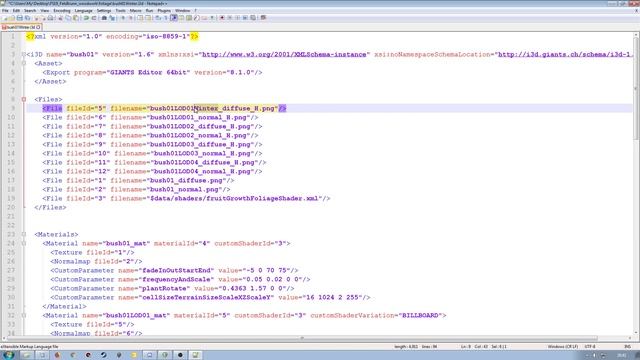Click the Copy toolbar icon
The width and height of the screenshot is (640, 360).
68,18
